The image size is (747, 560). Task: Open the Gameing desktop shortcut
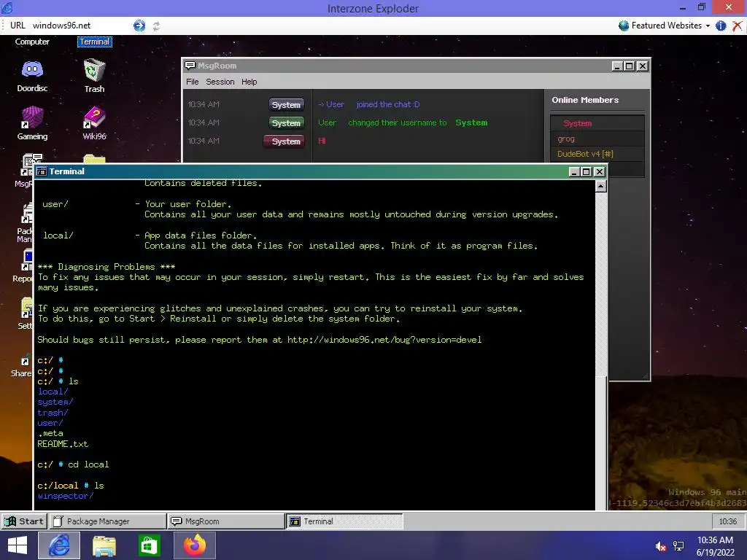pos(32,123)
